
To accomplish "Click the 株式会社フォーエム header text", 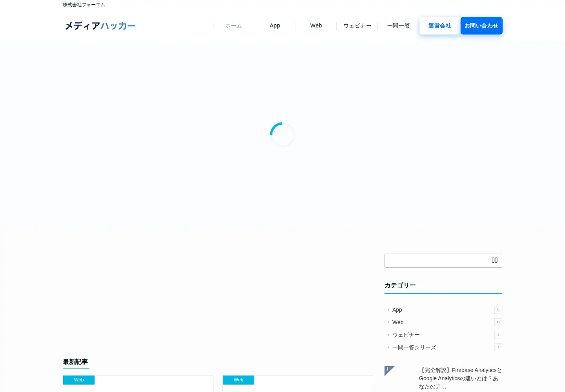I will pyautogui.click(x=84, y=5).
